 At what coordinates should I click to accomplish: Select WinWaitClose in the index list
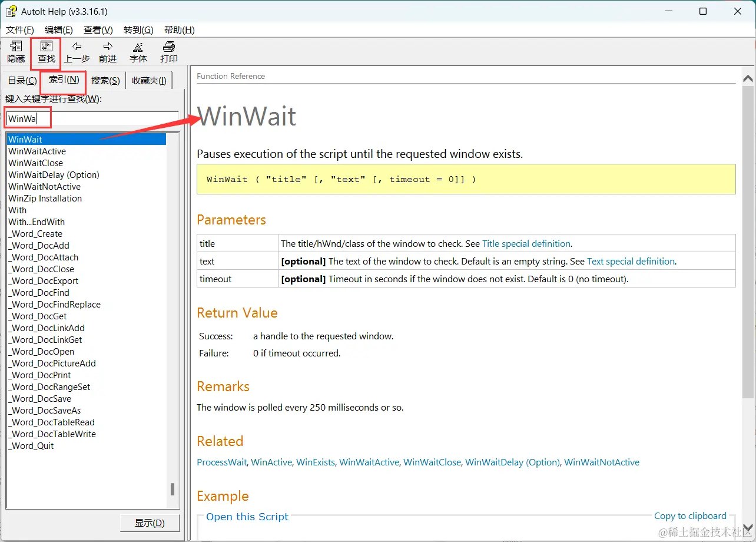tap(35, 163)
